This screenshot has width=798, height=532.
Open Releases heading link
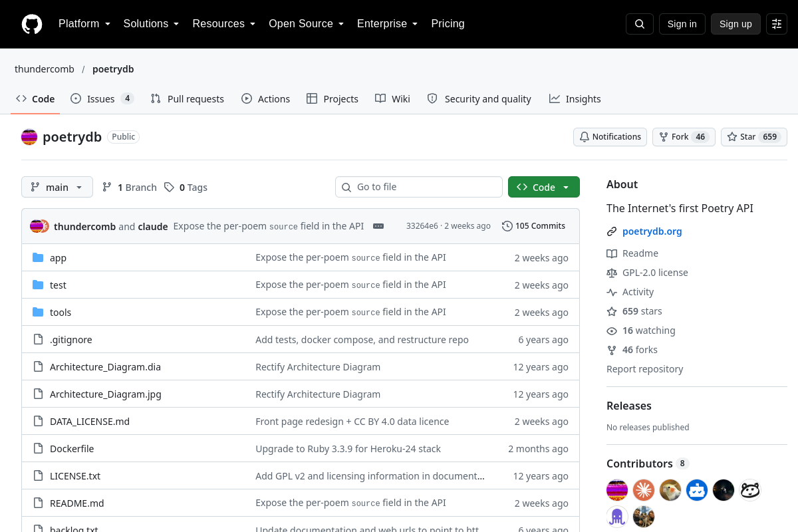click(x=629, y=406)
